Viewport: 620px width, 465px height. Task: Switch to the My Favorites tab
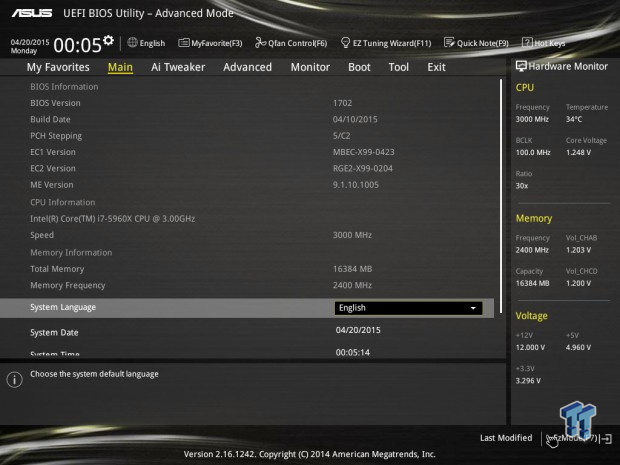point(58,67)
